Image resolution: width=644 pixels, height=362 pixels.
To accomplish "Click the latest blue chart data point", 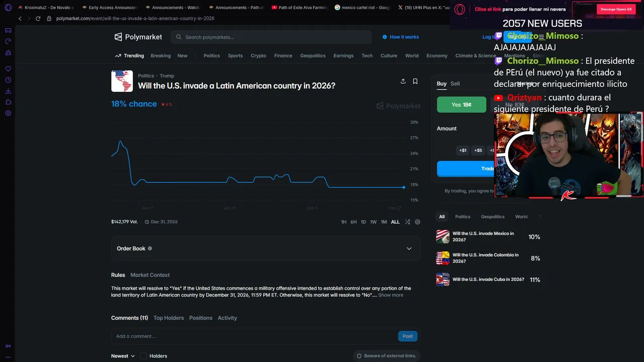I will point(404,188).
